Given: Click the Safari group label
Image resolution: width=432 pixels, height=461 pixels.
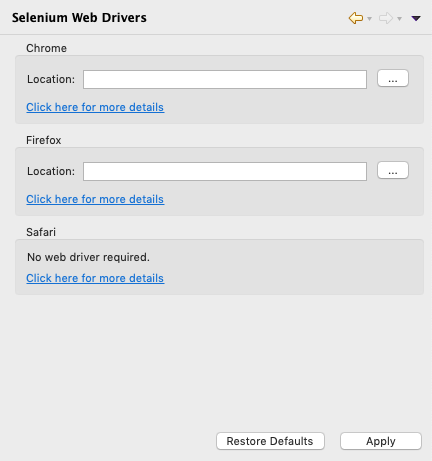Looking at the screenshot, I should coord(41,232).
